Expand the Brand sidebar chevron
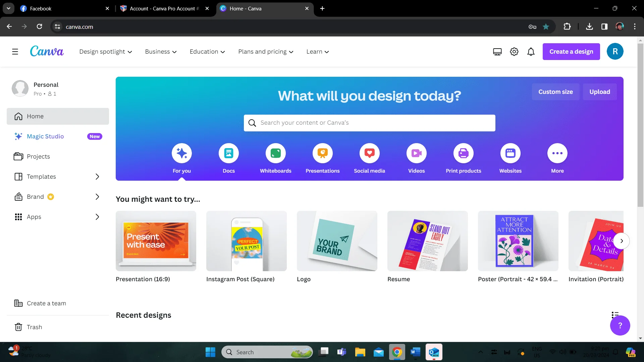The width and height of the screenshot is (644, 362). pos(97,197)
